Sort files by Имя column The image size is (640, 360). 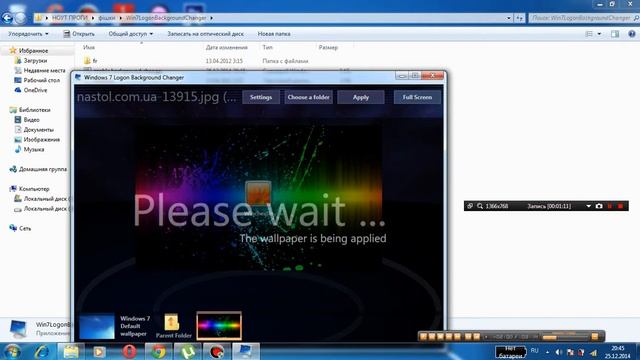pyautogui.click(x=89, y=47)
